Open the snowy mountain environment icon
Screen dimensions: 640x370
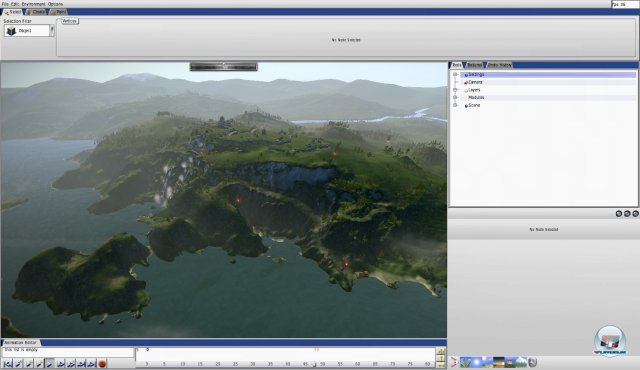click(521, 362)
